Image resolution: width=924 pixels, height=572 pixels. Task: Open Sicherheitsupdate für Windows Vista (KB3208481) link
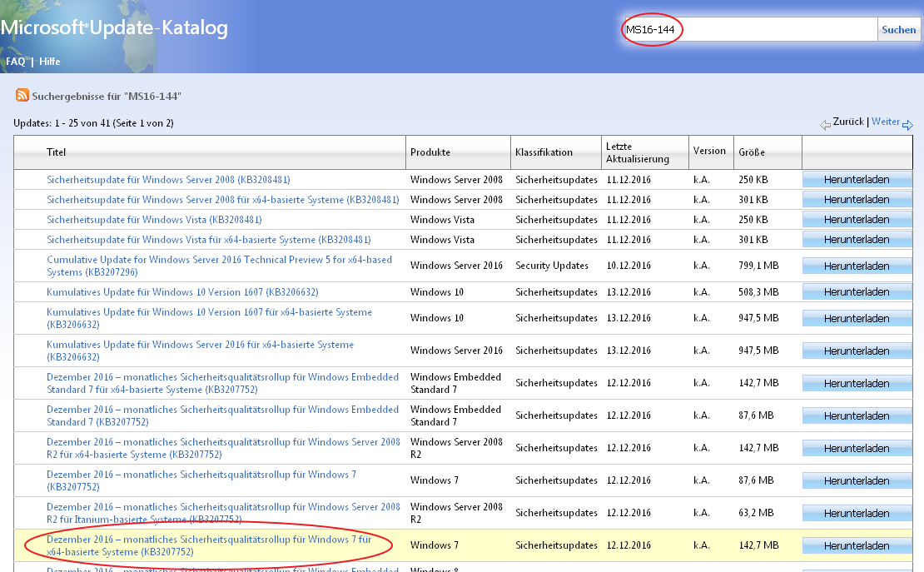154,219
